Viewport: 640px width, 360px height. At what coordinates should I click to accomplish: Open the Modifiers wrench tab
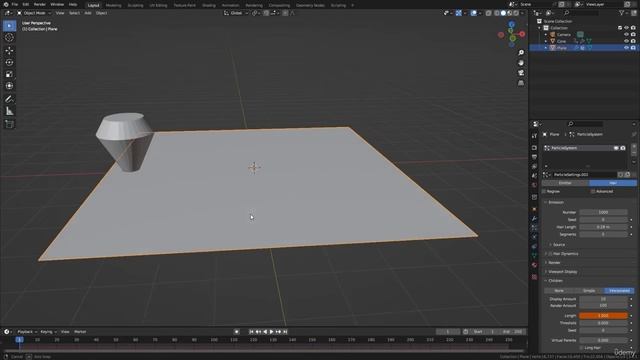pyautogui.click(x=534, y=219)
